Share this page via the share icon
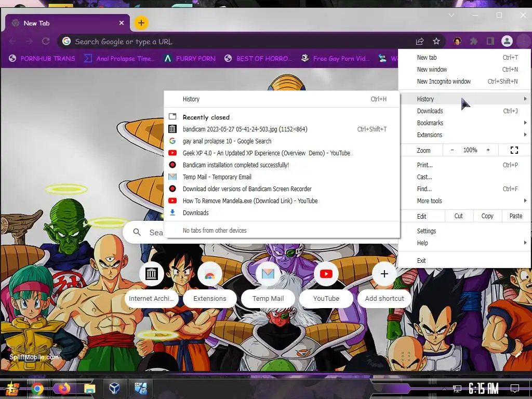 [420, 42]
